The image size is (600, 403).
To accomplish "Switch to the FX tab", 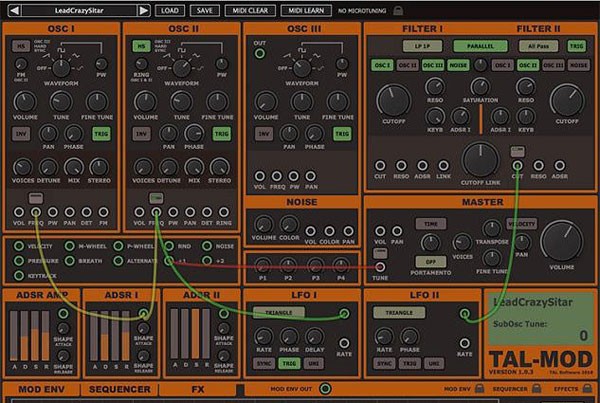I will point(197,389).
